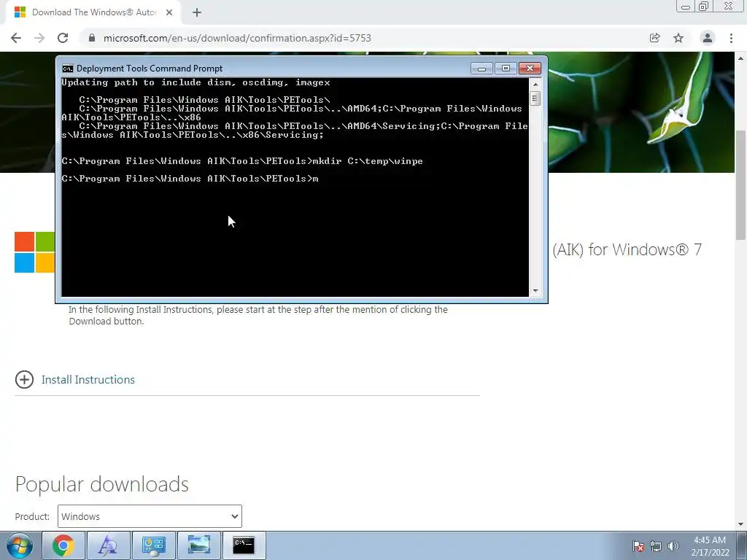
Task: Click Show Desktop button at taskbar end
Action: (741, 545)
